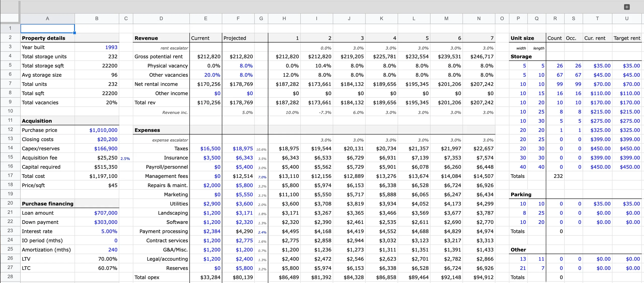Click the 'Unit size' heading cell
This screenshot has height=283, width=644.
click(x=522, y=38)
